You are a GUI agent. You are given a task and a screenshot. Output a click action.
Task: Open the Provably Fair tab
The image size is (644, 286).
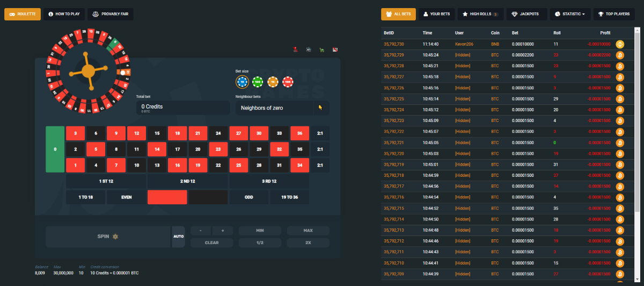click(111, 14)
